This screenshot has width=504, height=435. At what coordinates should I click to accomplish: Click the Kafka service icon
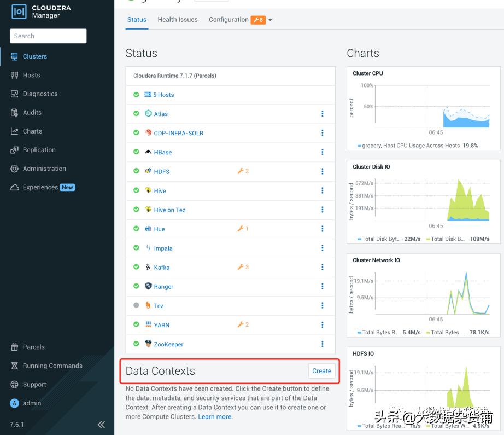pos(148,267)
